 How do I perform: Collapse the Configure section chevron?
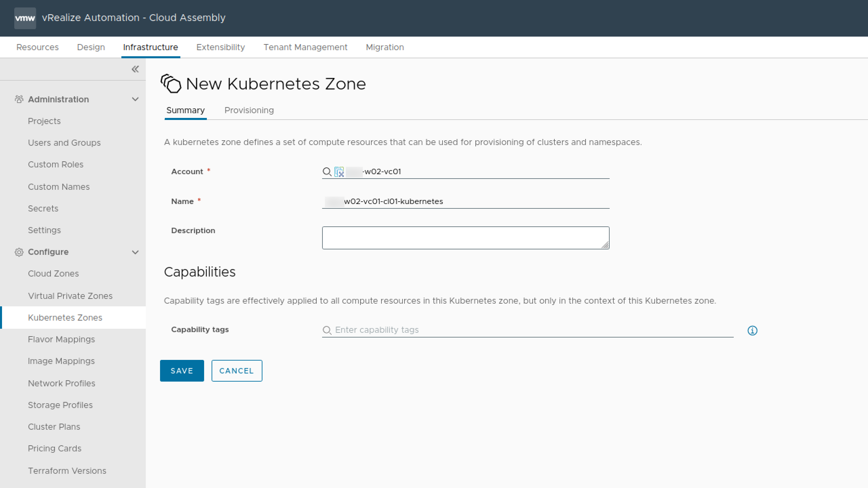coord(135,252)
